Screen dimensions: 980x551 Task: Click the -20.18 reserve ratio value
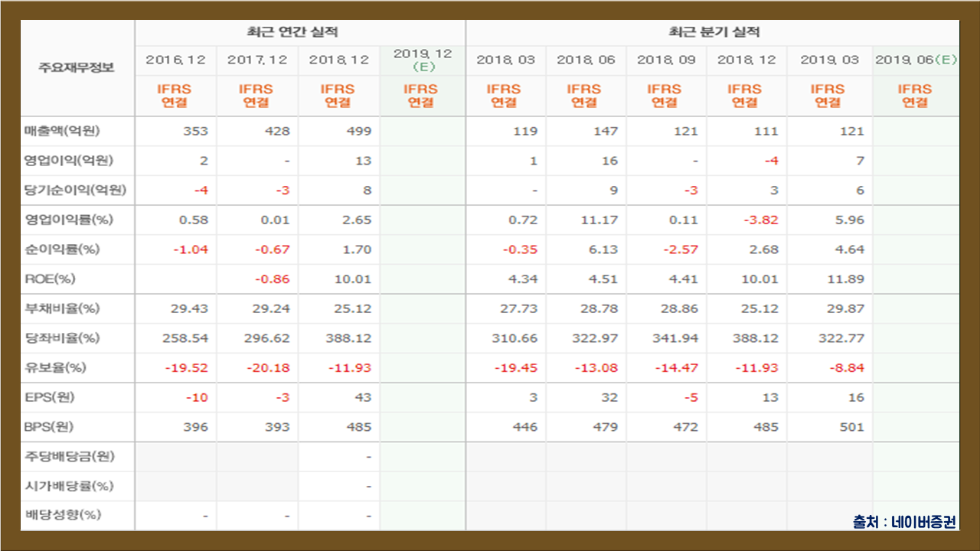268,368
